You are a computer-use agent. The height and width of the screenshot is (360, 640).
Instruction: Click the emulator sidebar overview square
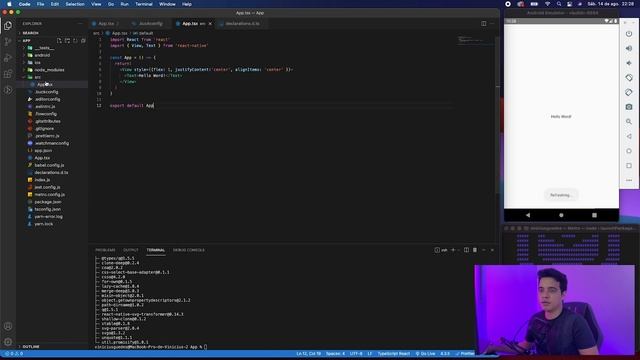629,166
